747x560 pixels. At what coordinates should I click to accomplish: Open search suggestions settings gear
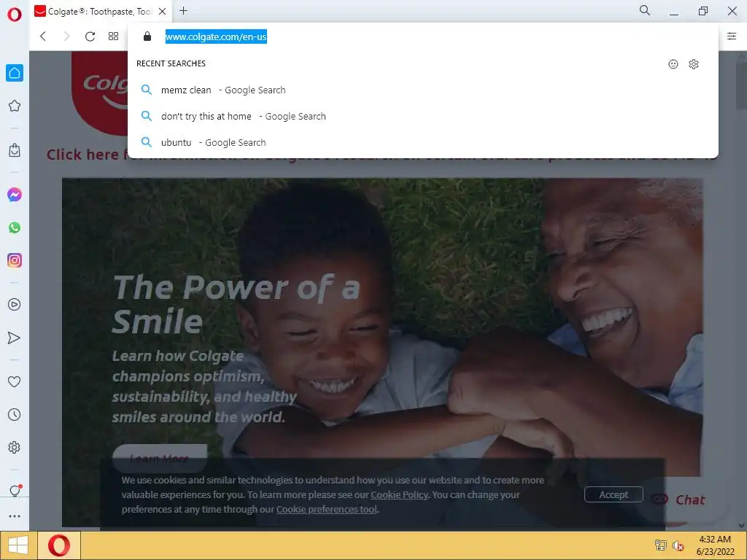694,64
